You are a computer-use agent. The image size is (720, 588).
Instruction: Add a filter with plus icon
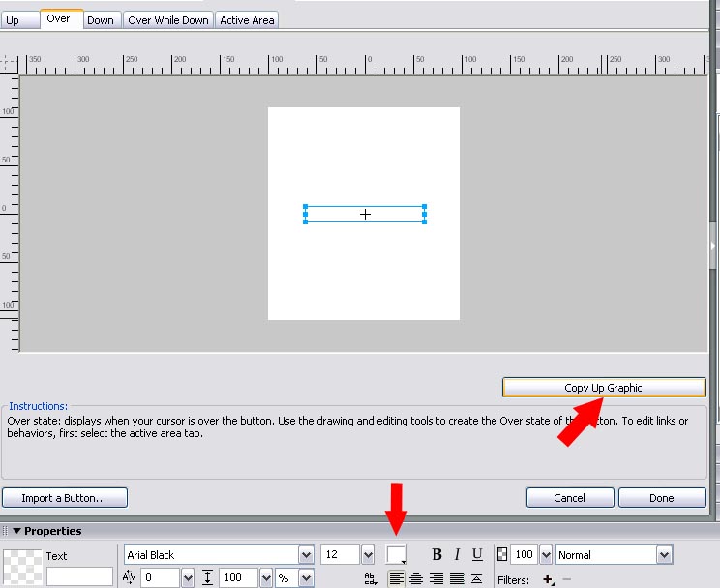[x=548, y=579]
